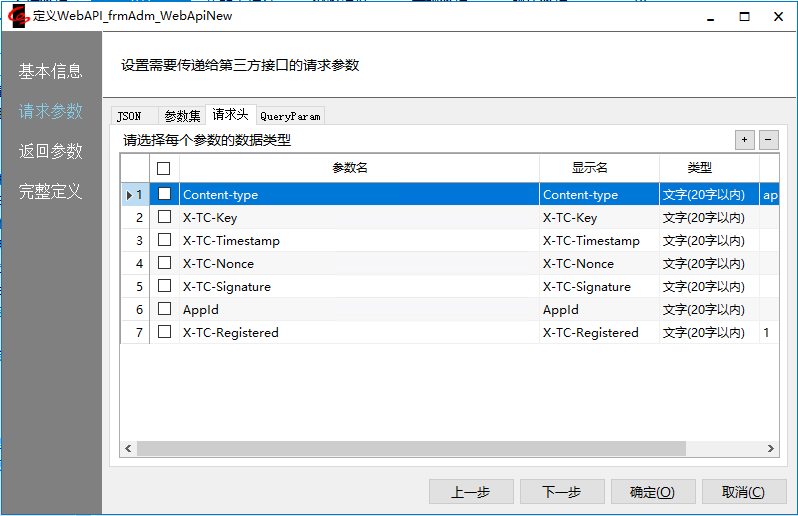Click the horizontal scrollbar left arrow
The image size is (798, 516).
(128, 449)
